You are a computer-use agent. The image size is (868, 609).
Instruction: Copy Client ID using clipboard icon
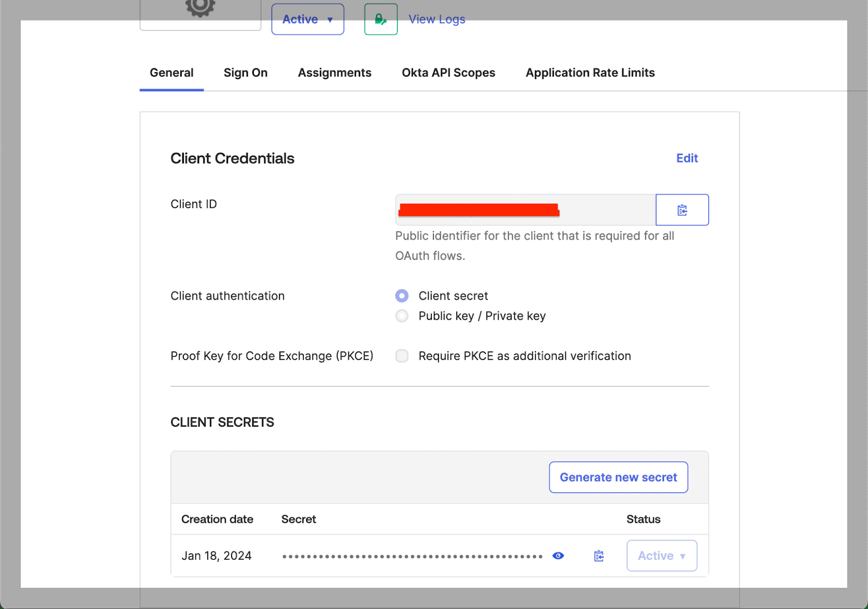coord(682,210)
